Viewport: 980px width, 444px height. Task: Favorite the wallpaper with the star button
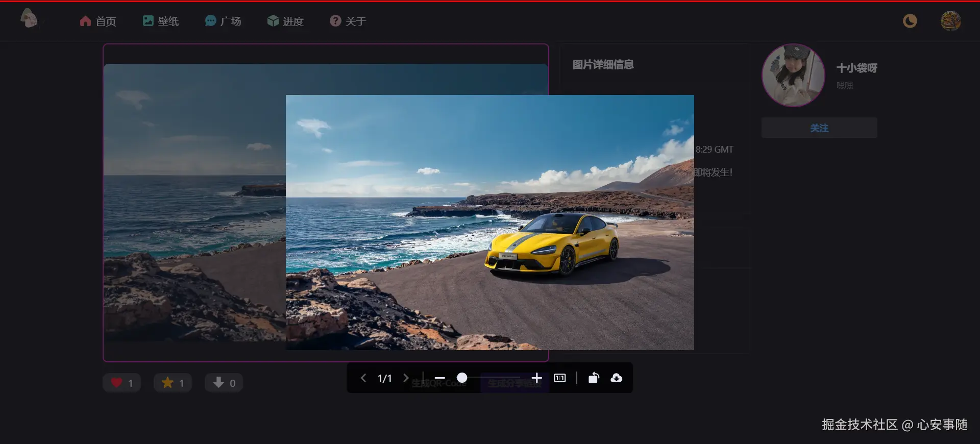pos(173,383)
